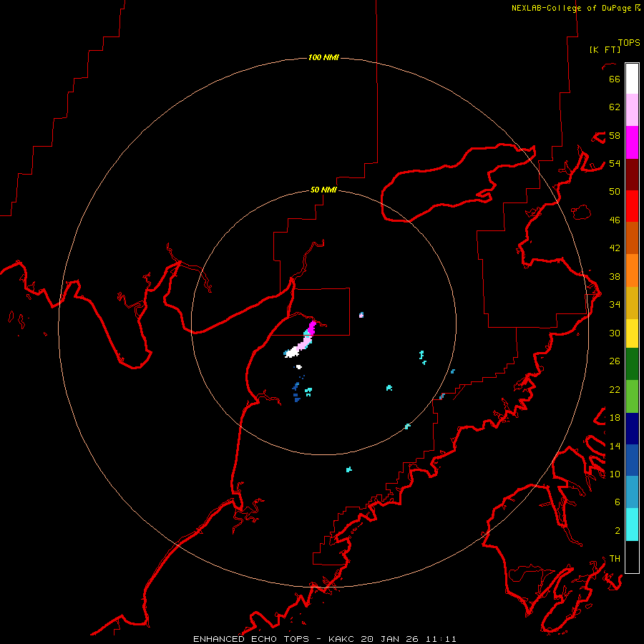Click the magenta 58 kft legend swatch
The height and width of the screenshot is (644, 644).
pos(632,142)
